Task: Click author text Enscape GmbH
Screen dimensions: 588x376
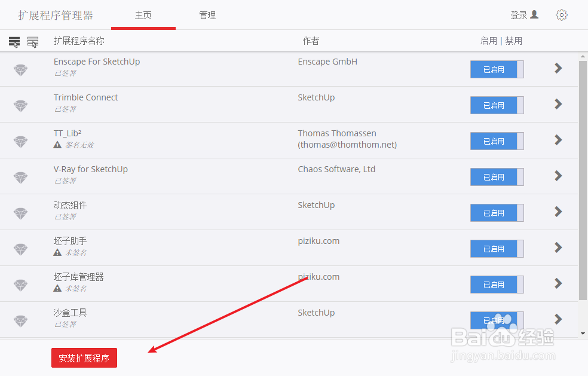Action: 327,62
